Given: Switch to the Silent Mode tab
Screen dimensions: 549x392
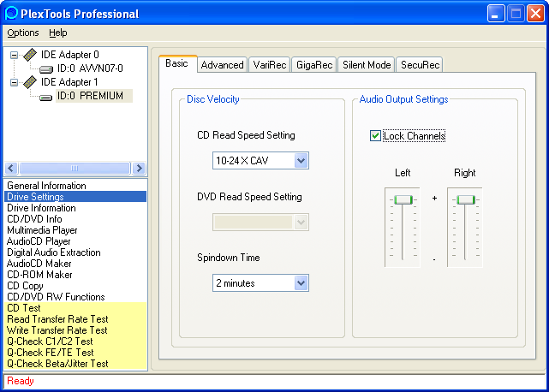Looking at the screenshot, I should point(367,65).
